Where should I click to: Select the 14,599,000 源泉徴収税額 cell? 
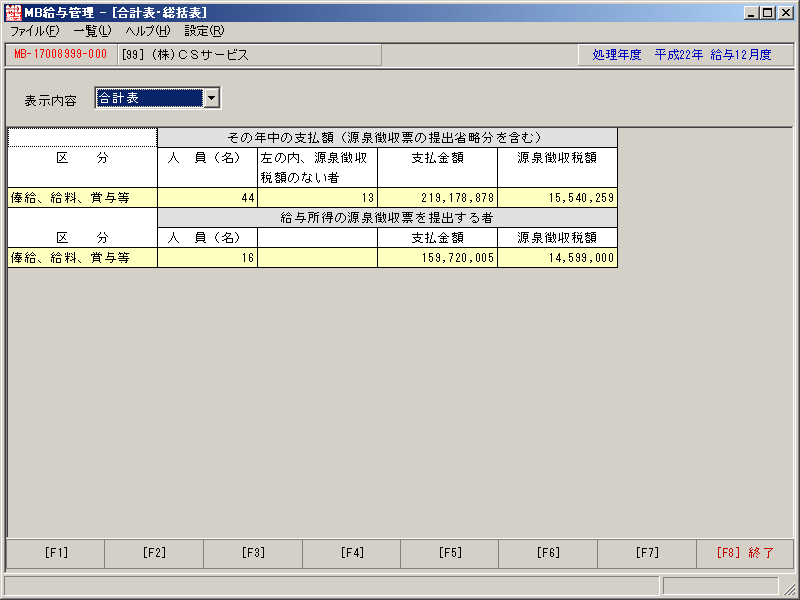pyautogui.click(x=557, y=258)
